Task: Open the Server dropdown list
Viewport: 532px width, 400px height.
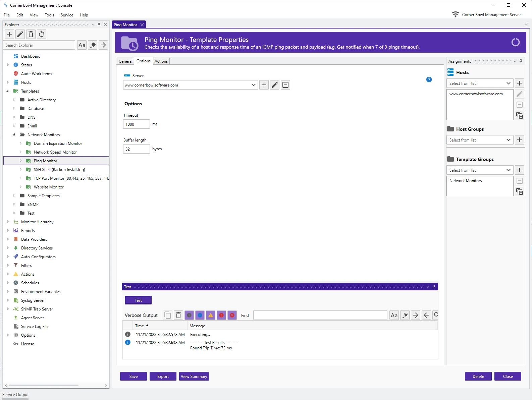Action: pos(253,85)
